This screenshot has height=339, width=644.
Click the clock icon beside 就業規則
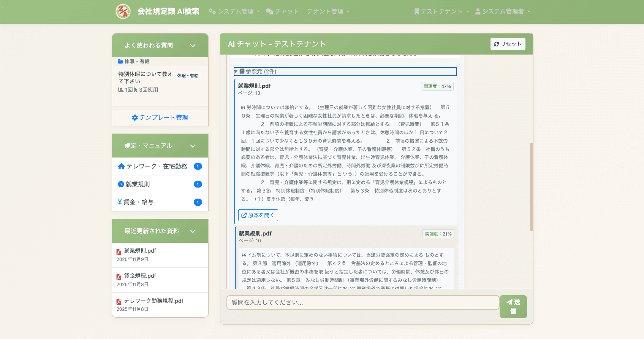click(x=121, y=184)
